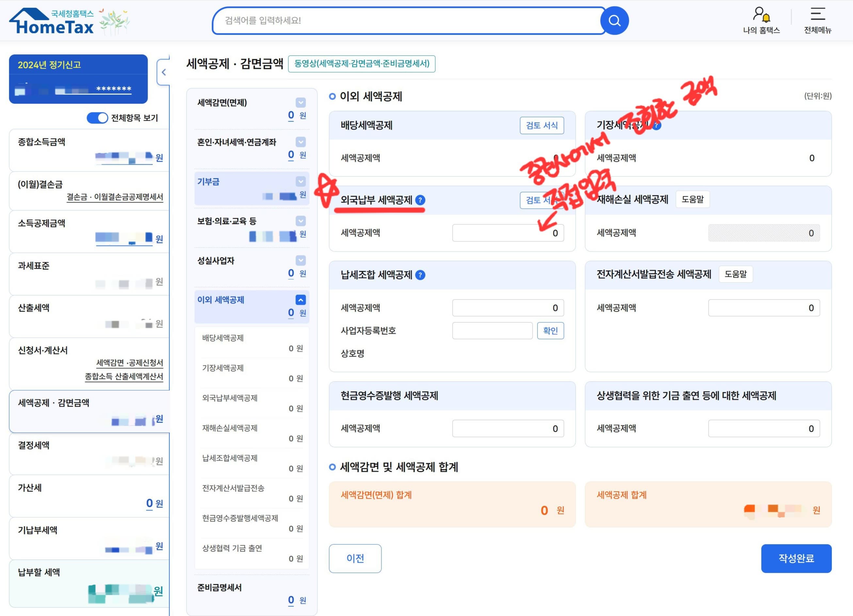853x616 pixels.
Task: Collapse left sidebar with arrow icon
Action: [164, 72]
